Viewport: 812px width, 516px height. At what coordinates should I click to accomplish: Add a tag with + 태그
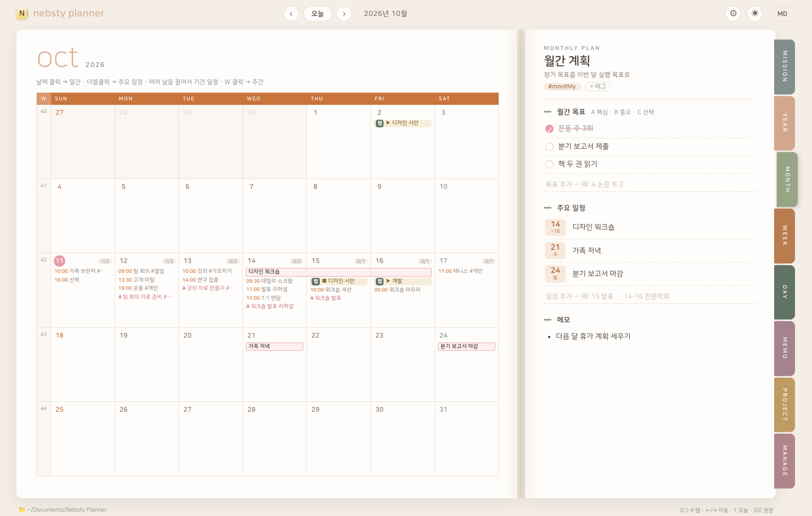point(598,87)
